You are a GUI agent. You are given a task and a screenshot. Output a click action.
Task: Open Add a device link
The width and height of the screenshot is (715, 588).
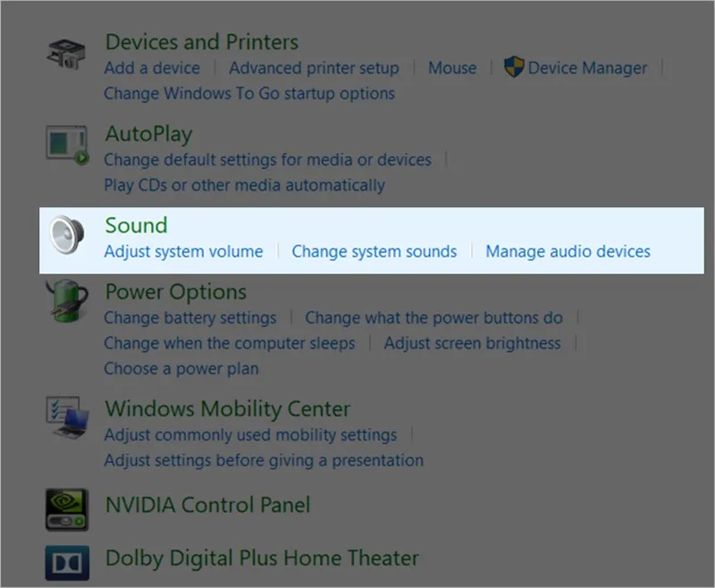[151, 68]
